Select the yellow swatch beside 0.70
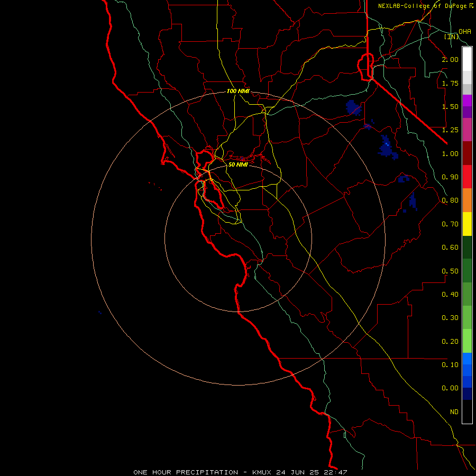This screenshot has width=476, height=476. [467, 224]
